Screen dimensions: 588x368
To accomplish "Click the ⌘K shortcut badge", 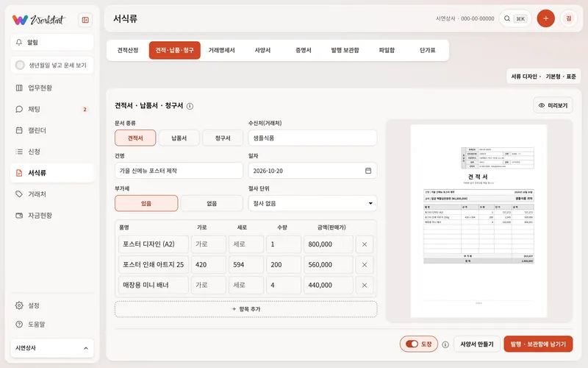I will point(520,19).
